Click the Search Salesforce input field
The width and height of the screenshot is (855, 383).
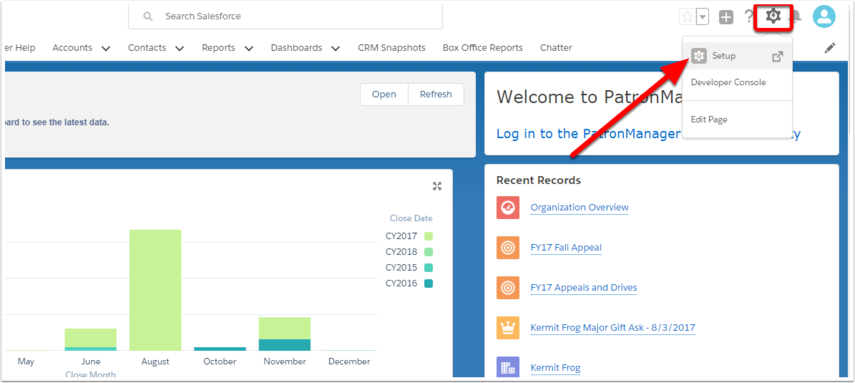coord(285,16)
